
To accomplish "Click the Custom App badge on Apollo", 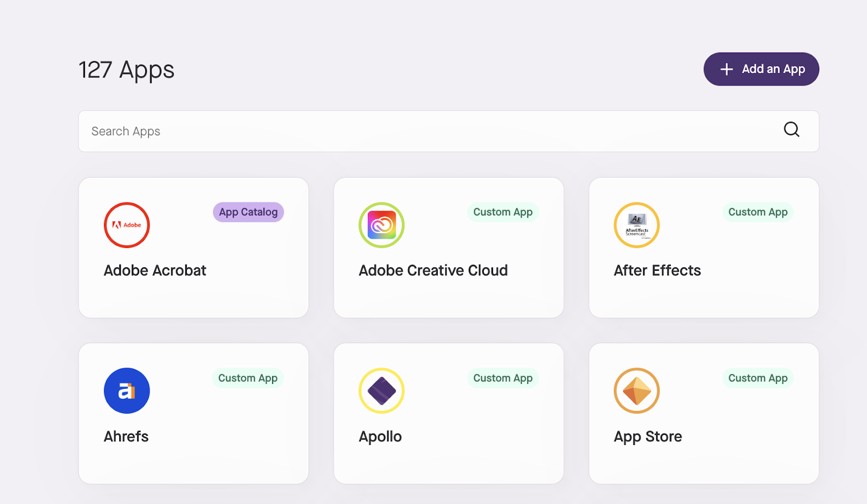I will coord(503,378).
